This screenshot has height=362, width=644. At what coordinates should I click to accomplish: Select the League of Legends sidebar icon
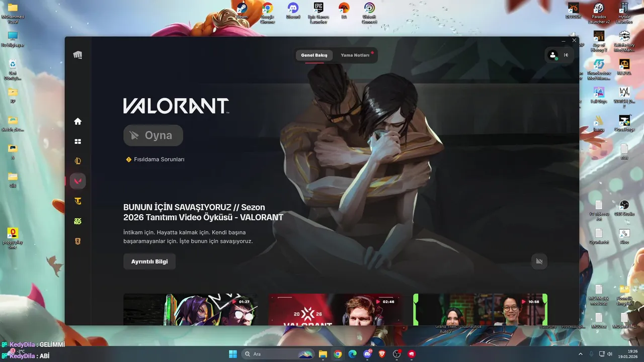pos(77,161)
